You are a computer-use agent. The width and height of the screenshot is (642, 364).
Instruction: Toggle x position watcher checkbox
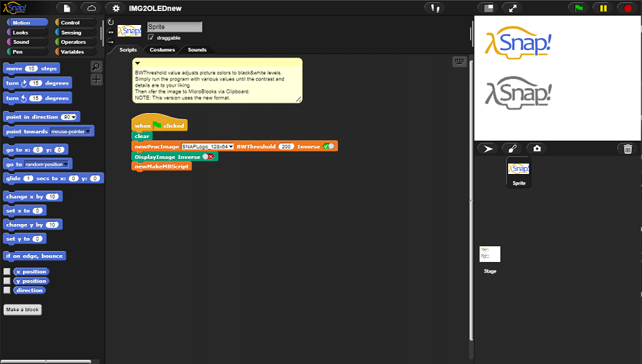click(x=7, y=272)
